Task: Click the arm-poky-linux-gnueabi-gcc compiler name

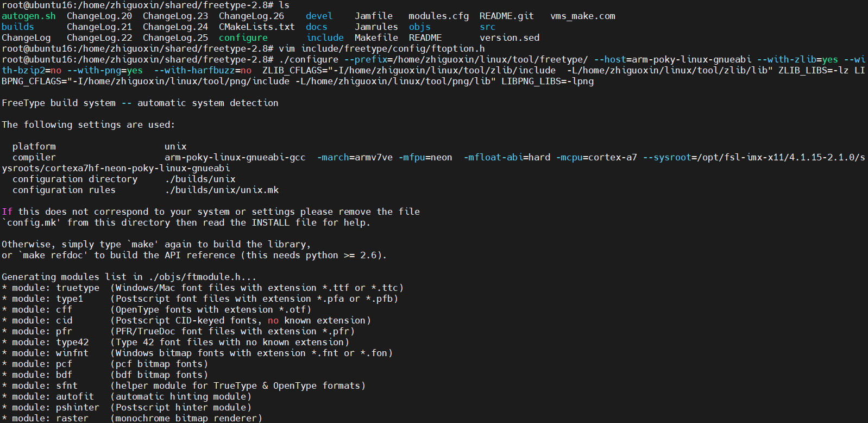Action: [x=235, y=157]
